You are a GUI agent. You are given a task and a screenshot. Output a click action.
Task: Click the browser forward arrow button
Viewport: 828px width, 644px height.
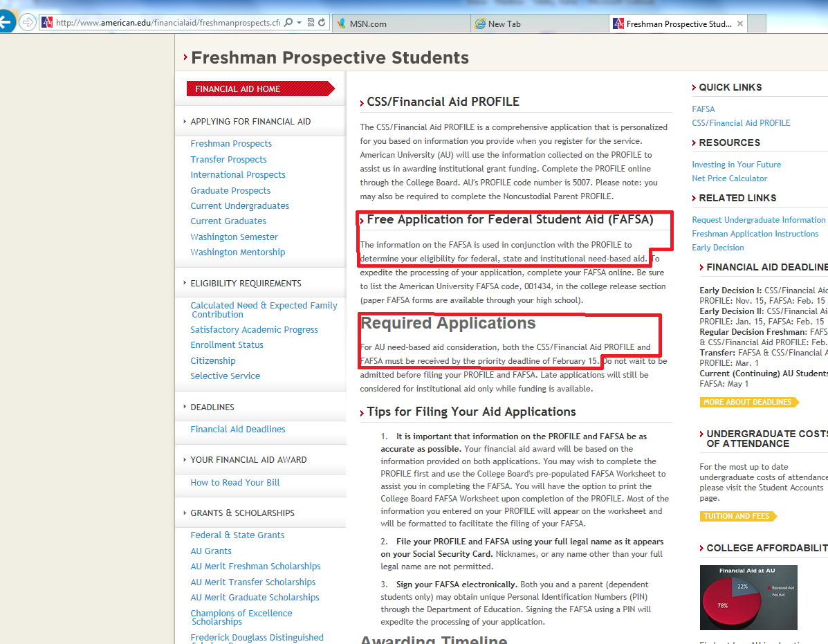28,23
